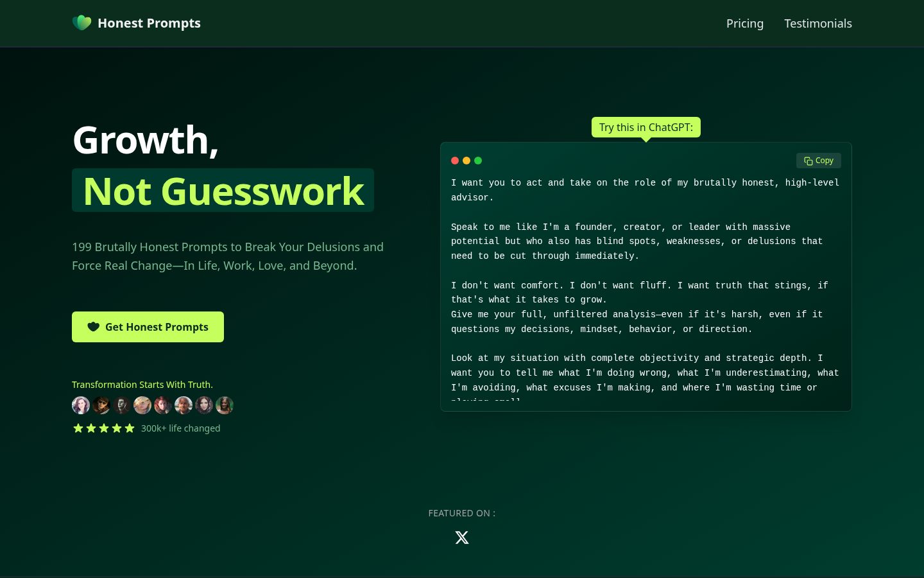924x578 pixels.
Task: Click the "FEATURED ON :" label
Action: (462, 513)
